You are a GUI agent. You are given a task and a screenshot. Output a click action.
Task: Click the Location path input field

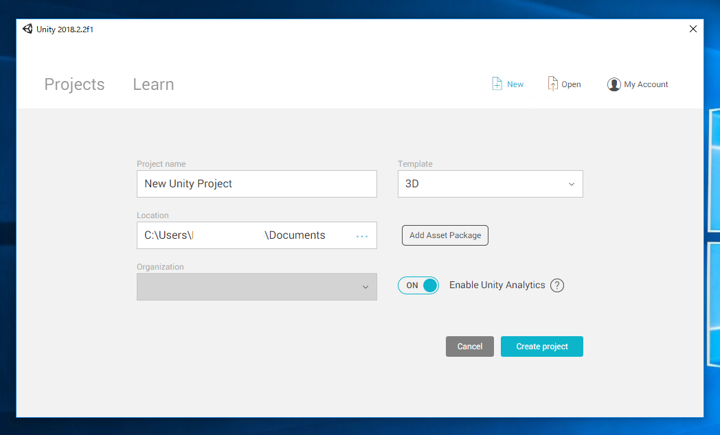(x=257, y=235)
